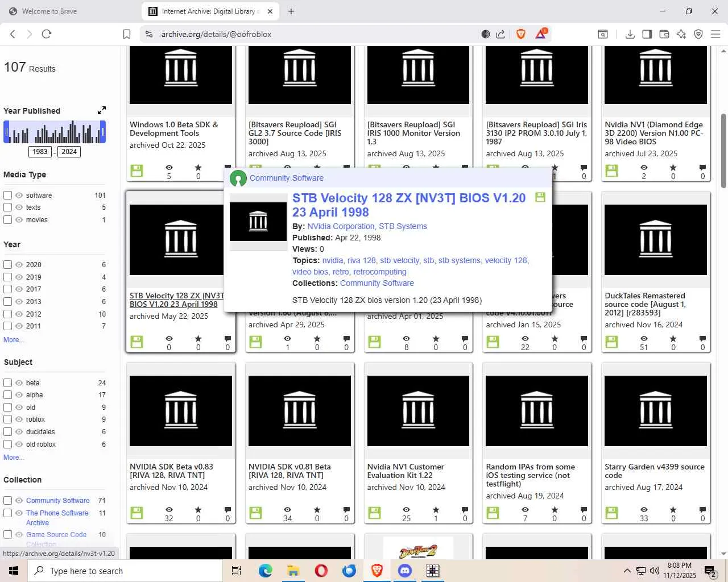Check the beta subject checkbox
728x582 pixels.
8,383
